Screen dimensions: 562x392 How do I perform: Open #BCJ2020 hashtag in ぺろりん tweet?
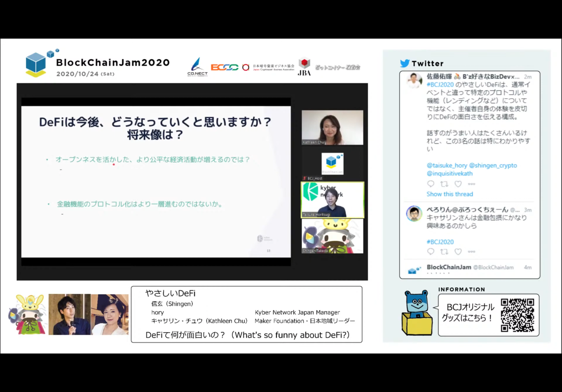(x=440, y=242)
